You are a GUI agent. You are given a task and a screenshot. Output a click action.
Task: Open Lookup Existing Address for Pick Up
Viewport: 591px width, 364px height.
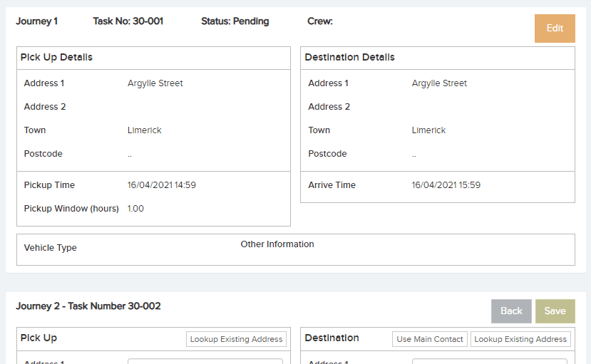(x=236, y=339)
